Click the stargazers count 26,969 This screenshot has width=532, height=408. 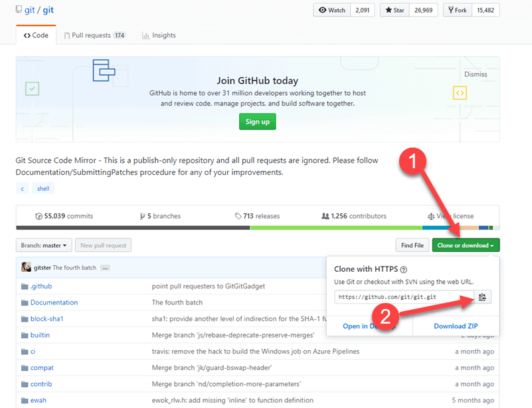click(x=424, y=10)
